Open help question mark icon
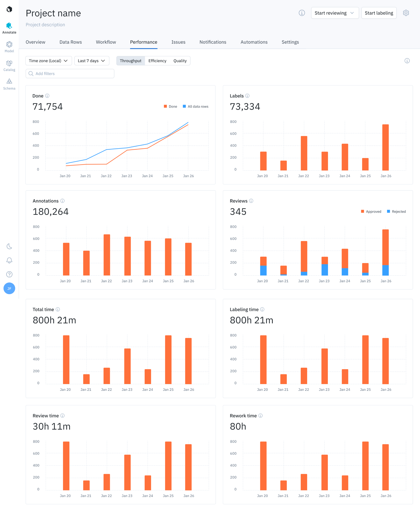 [9, 274]
